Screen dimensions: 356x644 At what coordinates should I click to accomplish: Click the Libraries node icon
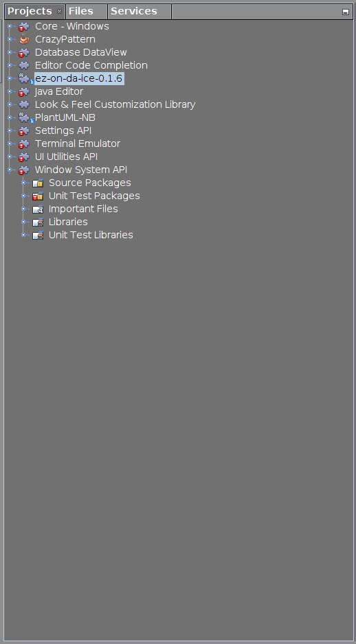(x=38, y=222)
